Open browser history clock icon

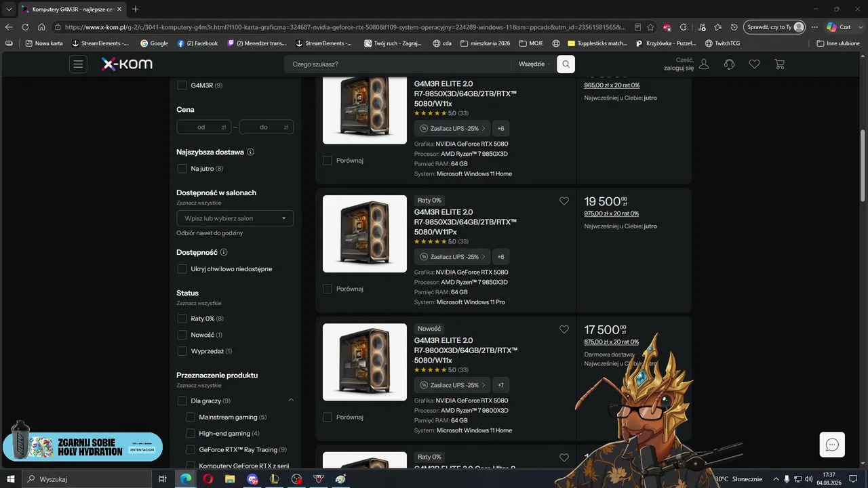click(734, 27)
